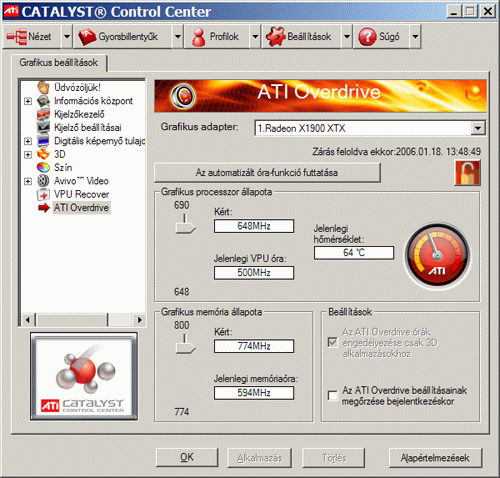Select ATI Overdrive in the tree
This screenshot has height=478, width=500.
coord(81,208)
